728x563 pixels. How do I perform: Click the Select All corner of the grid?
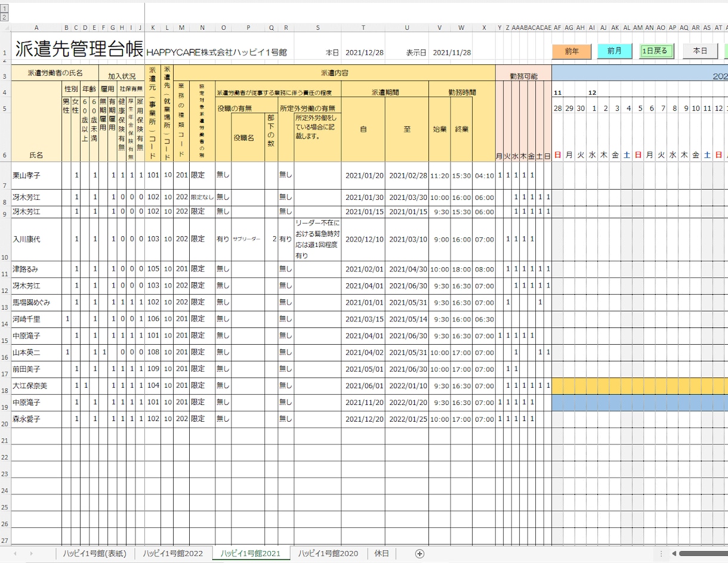pos(5,27)
